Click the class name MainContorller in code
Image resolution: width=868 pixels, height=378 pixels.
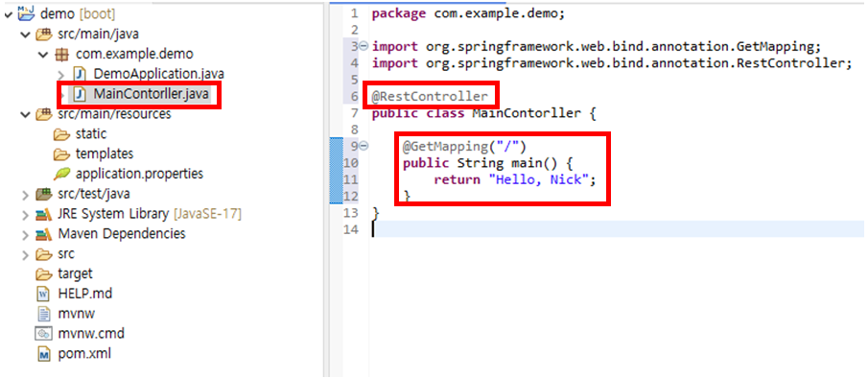click(526, 114)
